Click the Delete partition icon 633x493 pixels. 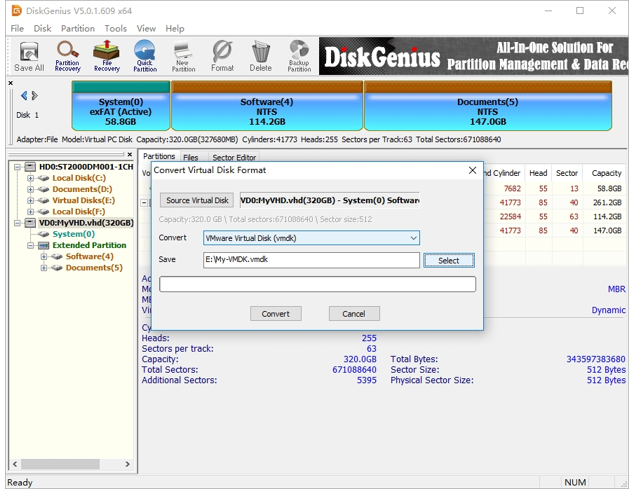pyautogui.click(x=260, y=55)
